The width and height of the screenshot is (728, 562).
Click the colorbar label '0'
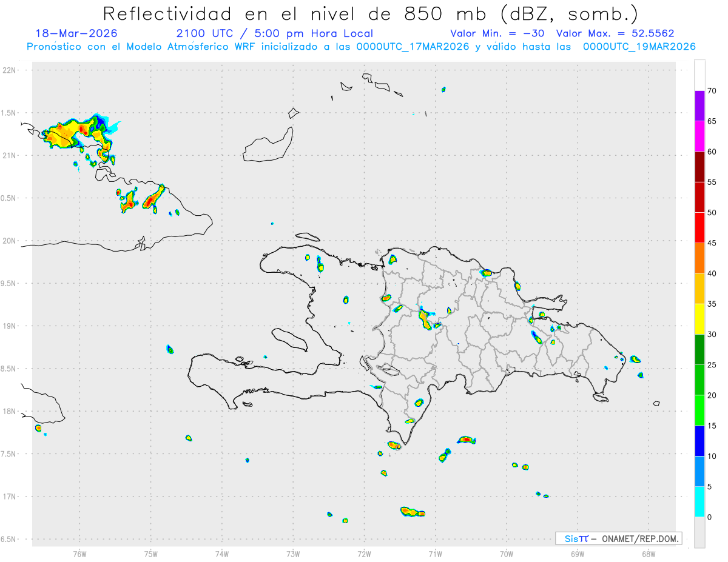tap(709, 517)
